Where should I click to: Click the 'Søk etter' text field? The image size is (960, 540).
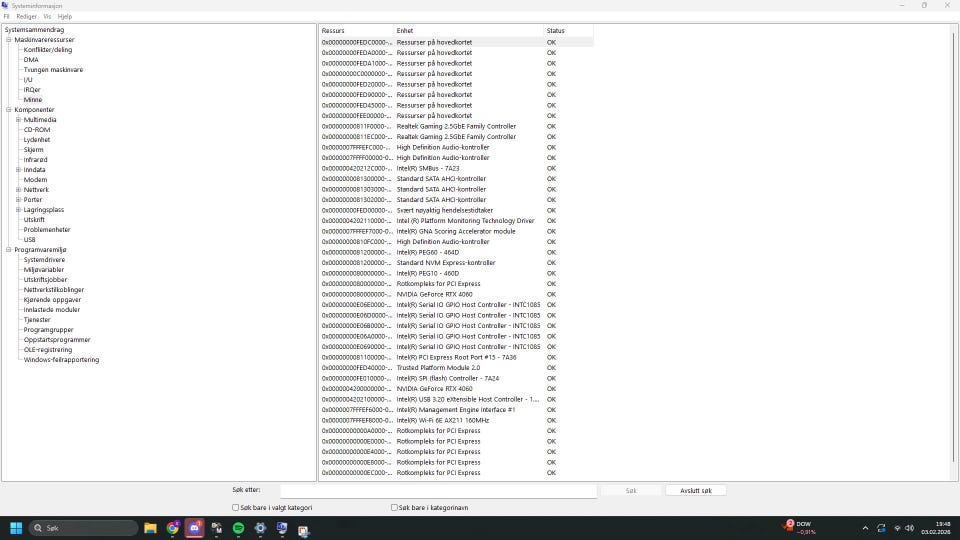tap(438, 490)
